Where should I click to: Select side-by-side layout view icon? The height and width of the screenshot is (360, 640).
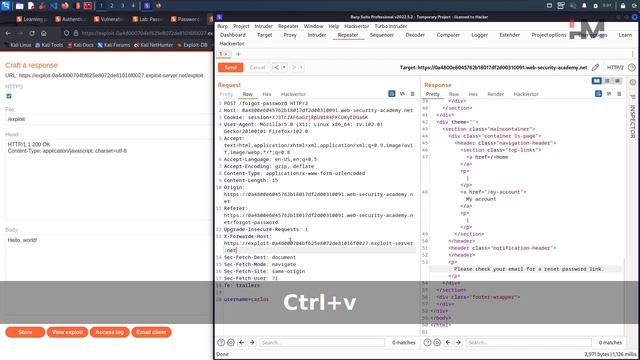[x=597, y=81]
